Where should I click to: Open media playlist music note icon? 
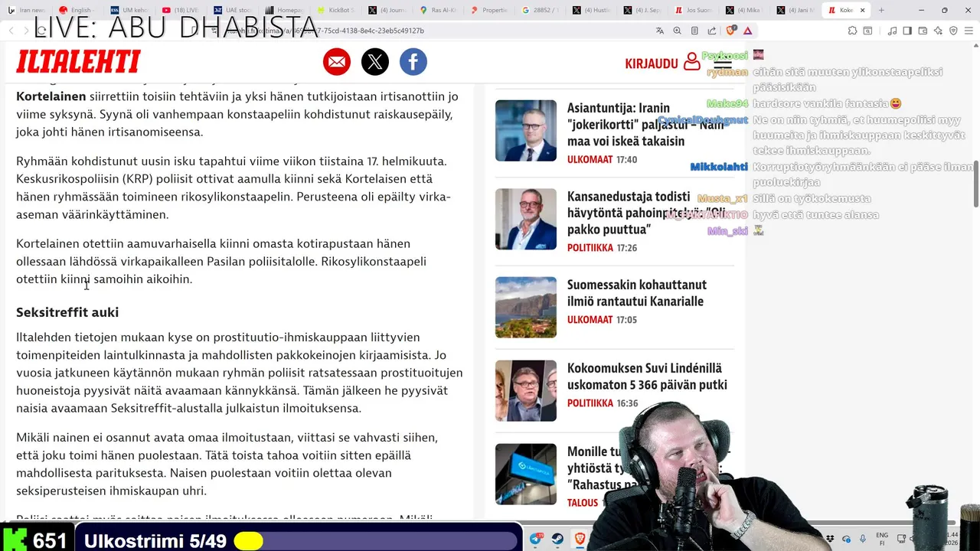point(892,31)
